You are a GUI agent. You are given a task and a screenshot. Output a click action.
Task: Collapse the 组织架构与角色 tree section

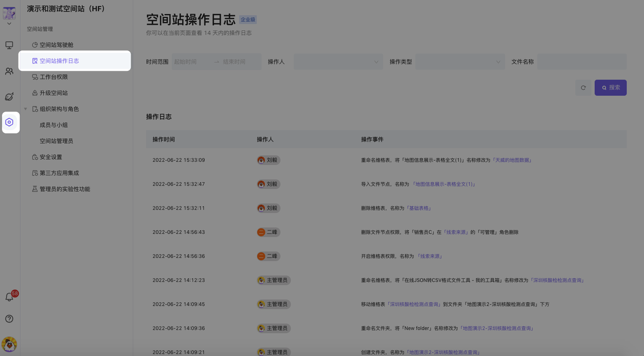[26, 109]
